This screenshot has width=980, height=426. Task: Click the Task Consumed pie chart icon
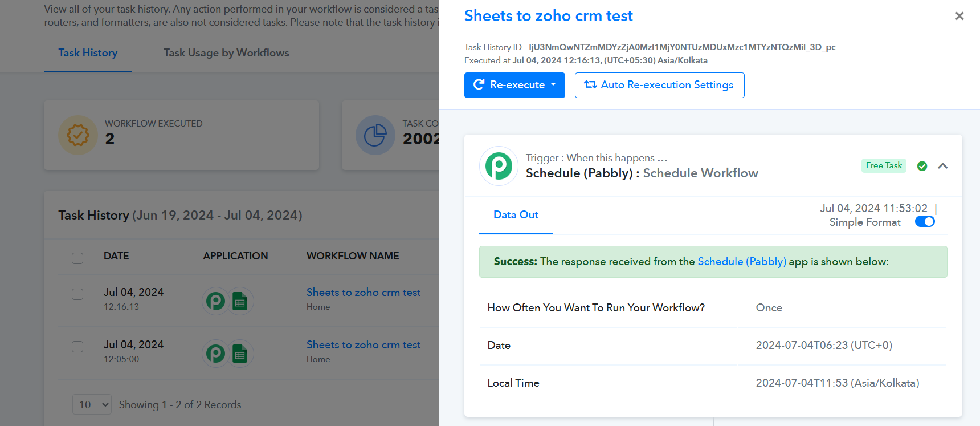coord(375,135)
